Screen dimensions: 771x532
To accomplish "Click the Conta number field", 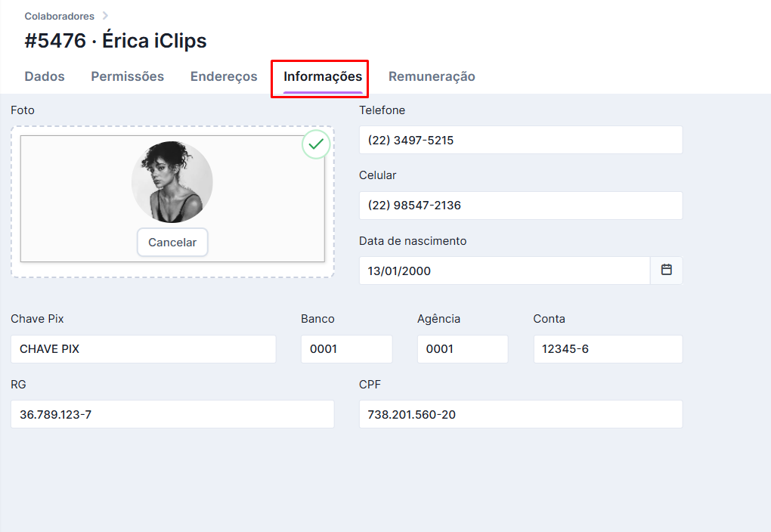I will click(608, 349).
